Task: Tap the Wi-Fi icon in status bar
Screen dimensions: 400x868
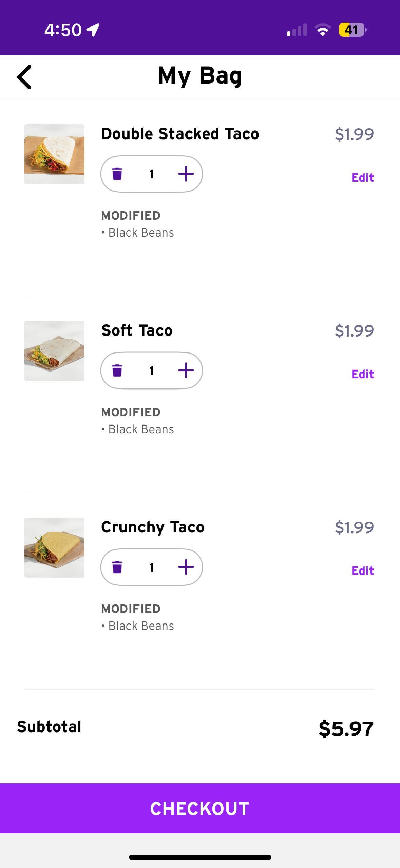Action: point(323,30)
